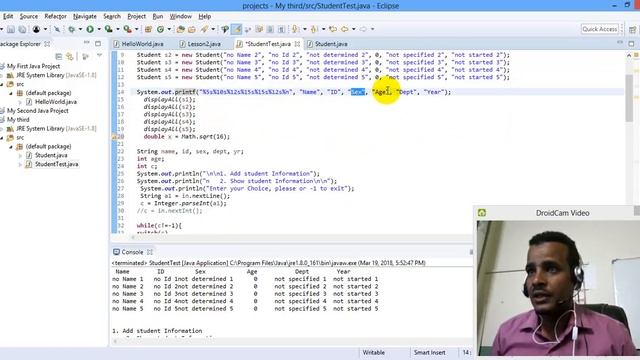Open the Project menu
Screen dimensions: 640x360
pos(136,16)
